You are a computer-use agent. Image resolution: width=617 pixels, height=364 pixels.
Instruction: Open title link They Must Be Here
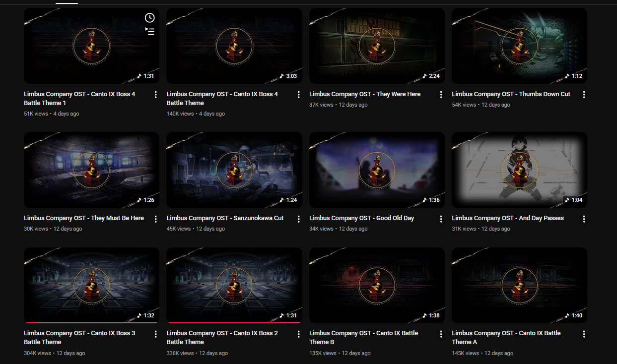coord(84,218)
